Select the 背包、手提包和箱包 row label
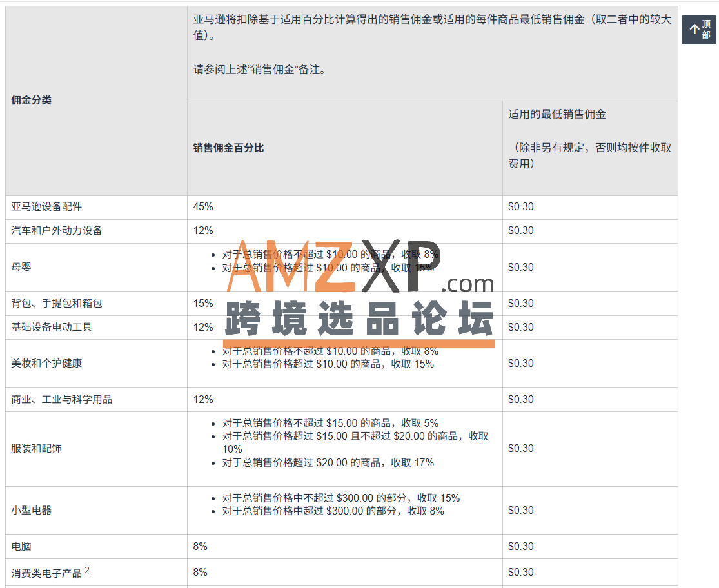Viewport: 719px width, 588px height. [x=57, y=304]
